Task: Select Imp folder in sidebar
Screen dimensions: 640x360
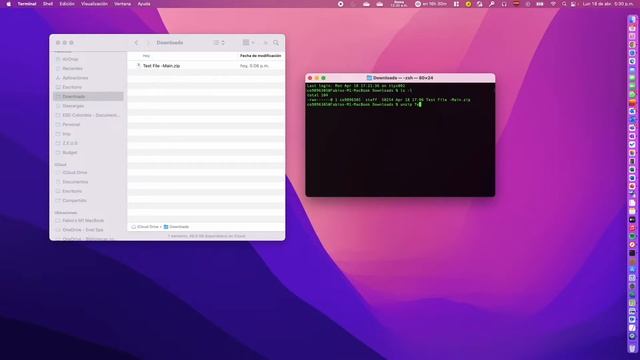Action: [67, 134]
